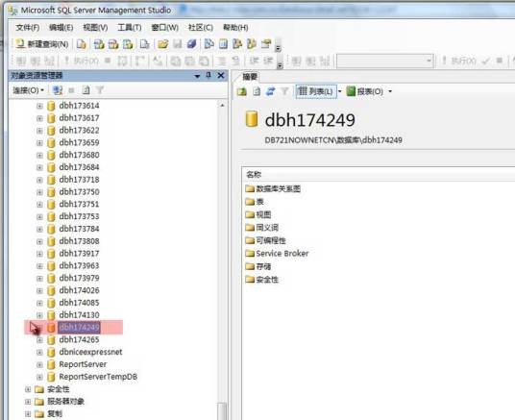Expand the ReportServer database node
515x420 pixels.
coord(39,364)
